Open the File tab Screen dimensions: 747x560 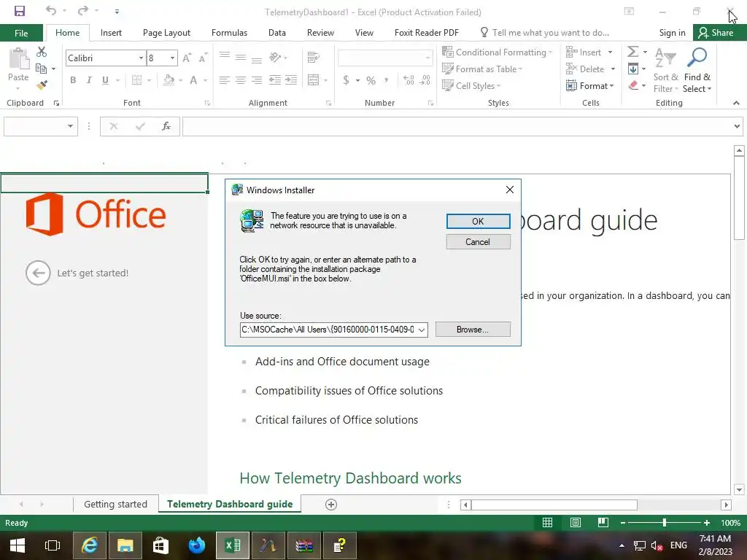[x=21, y=33]
